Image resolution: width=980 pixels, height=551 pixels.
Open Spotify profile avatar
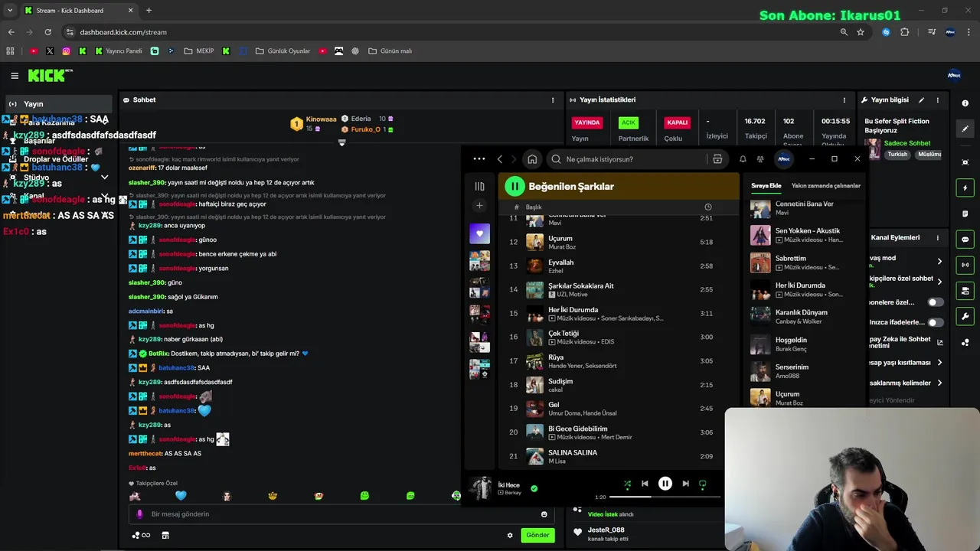click(x=784, y=159)
